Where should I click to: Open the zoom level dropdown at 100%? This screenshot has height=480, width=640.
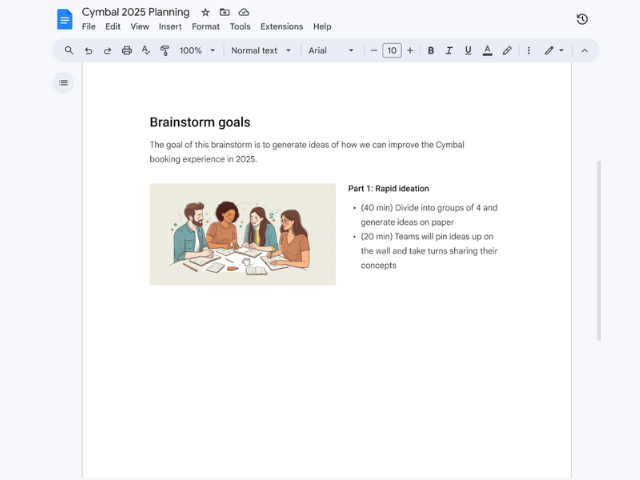[197, 51]
